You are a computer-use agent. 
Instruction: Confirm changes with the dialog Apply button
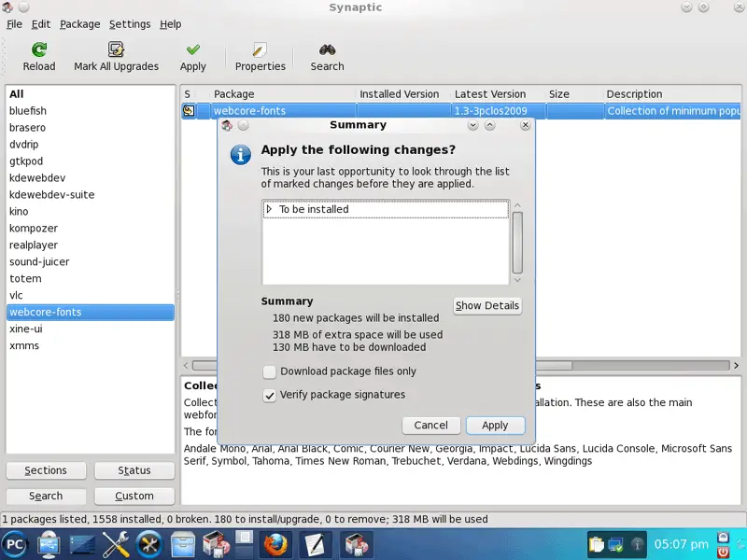(x=495, y=425)
